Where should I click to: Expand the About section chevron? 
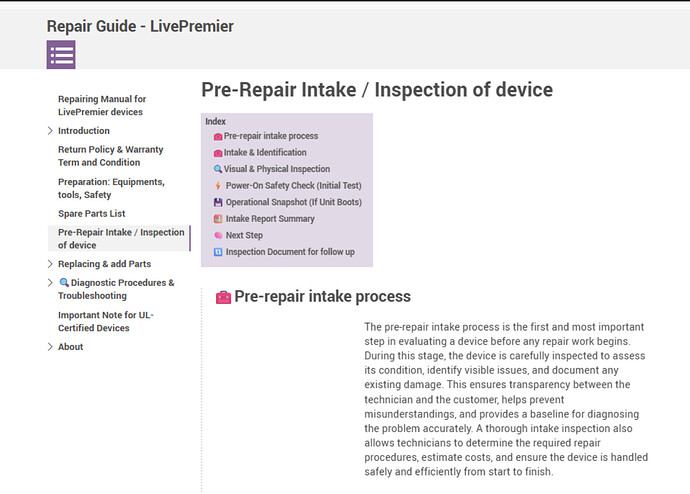51,347
